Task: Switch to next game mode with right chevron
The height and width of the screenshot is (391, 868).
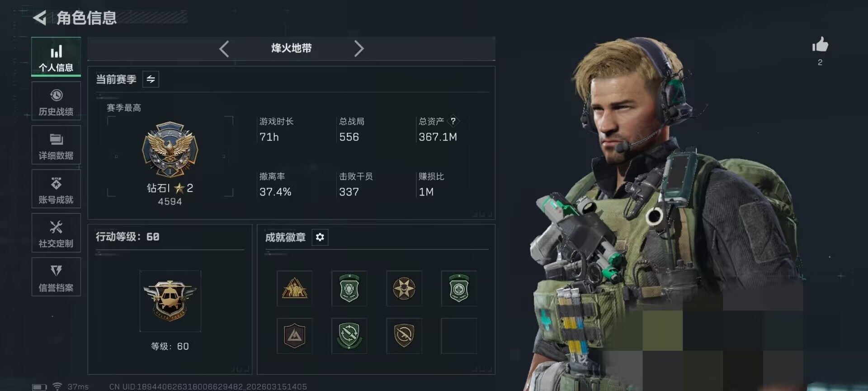Action: click(359, 48)
